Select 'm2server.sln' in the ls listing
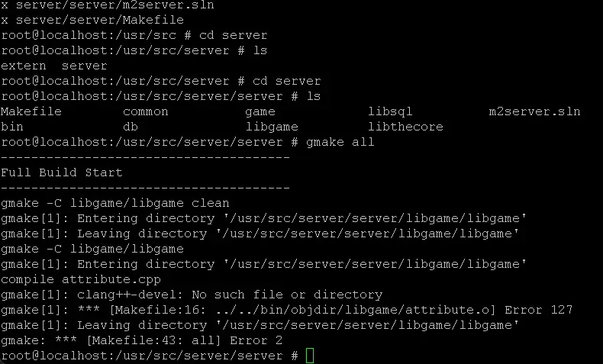The image size is (603, 364). click(x=534, y=111)
